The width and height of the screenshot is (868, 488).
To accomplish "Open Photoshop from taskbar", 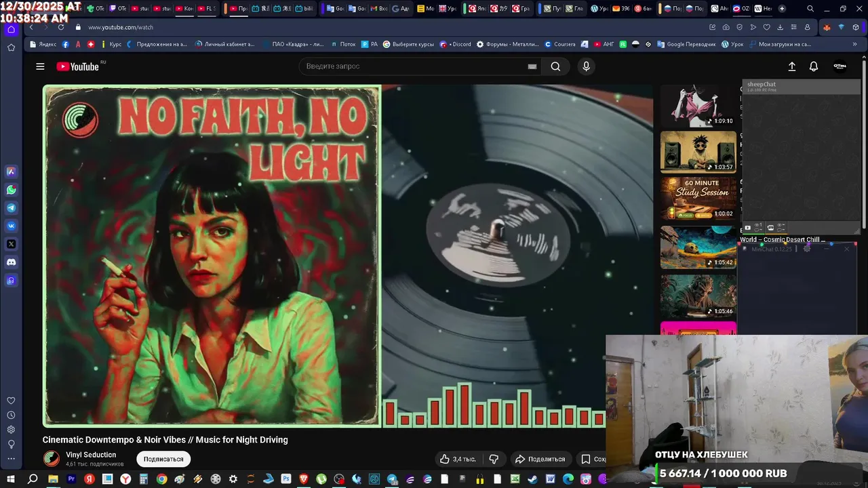I will pyautogui.click(x=286, y=479).
